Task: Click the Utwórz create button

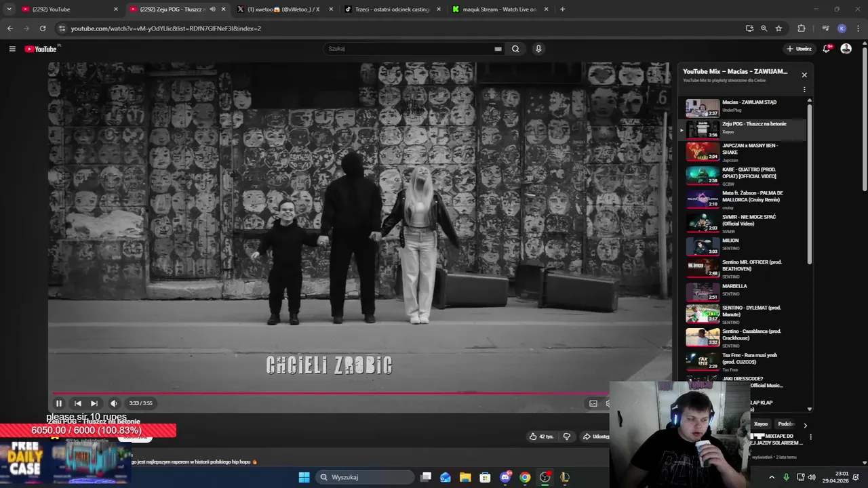Action: 799,49
